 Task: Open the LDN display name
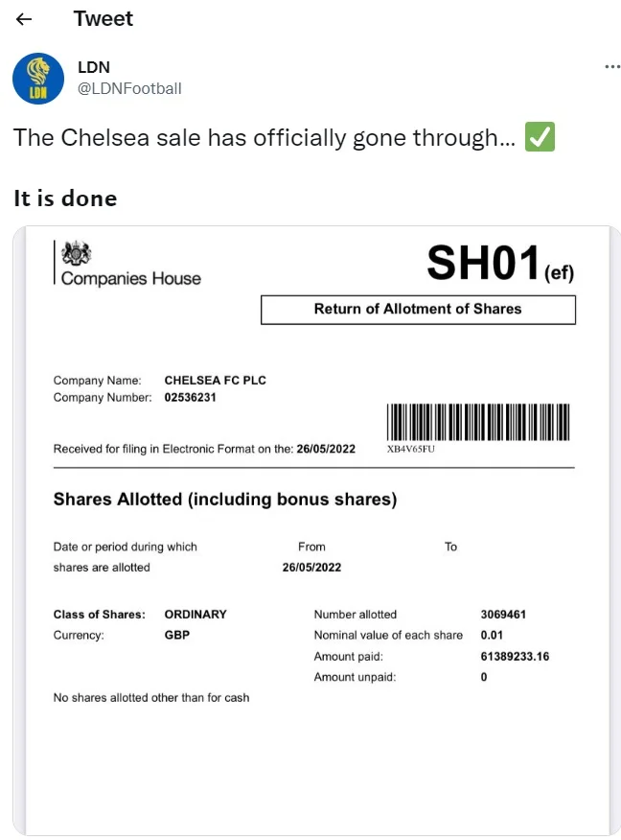pyautogui.click(x=94, y=67)
